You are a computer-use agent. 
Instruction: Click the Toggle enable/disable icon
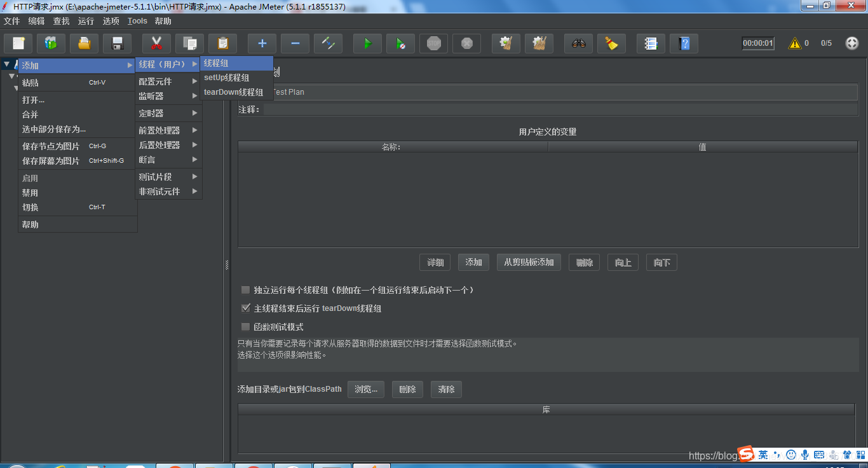pyautogui.click(x=328, y=43)
